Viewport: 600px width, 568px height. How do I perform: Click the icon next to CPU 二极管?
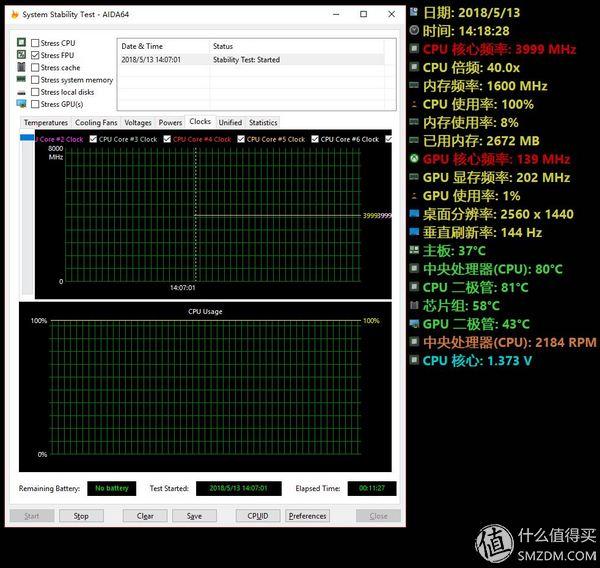[414, 287]
